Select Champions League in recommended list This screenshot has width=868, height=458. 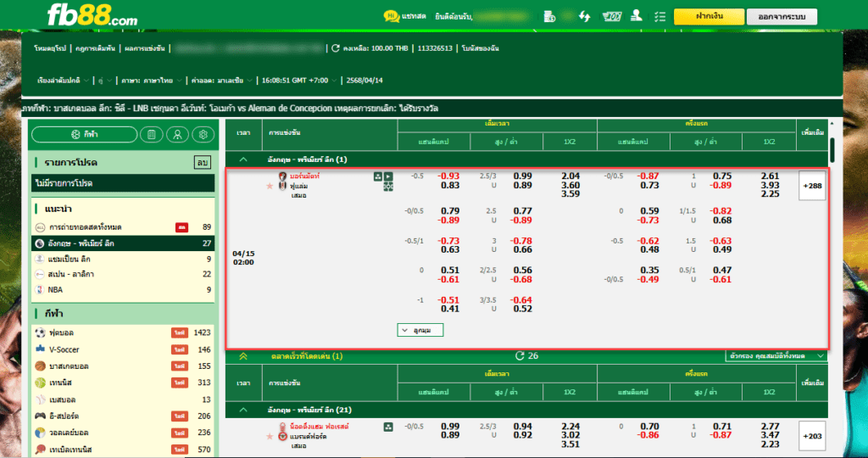click(123, 259)
